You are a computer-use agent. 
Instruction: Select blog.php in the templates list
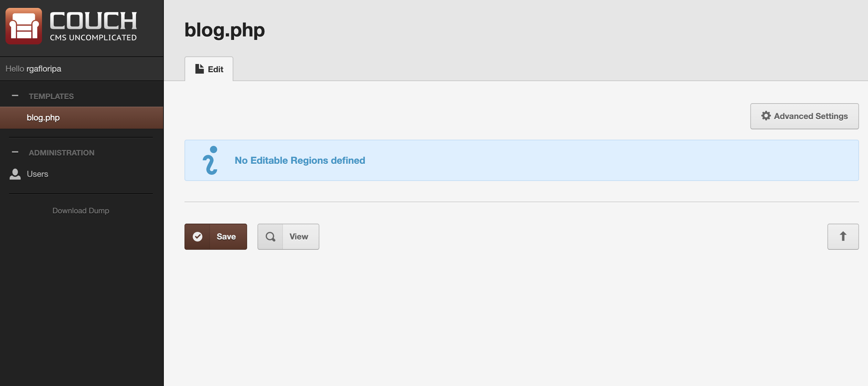pyautogui.click(x=82, y=118)
